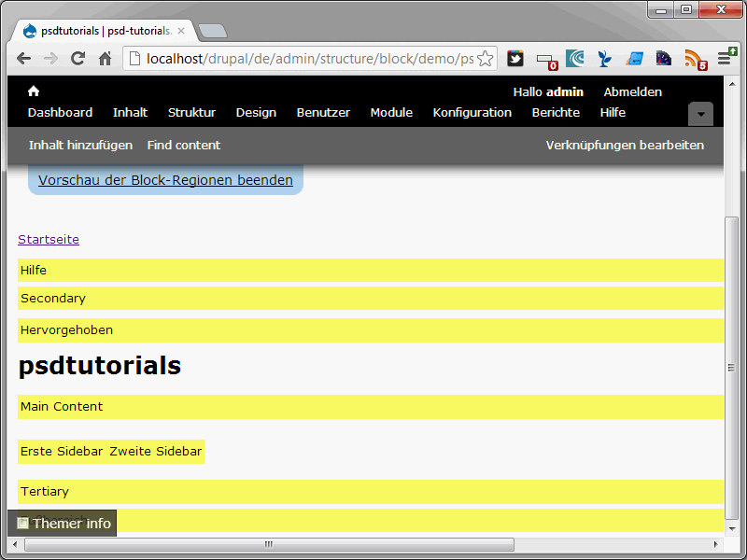This screenshot has height=560, width=747.
Task: Open the Startseite link
Action: tap(49, 240)
